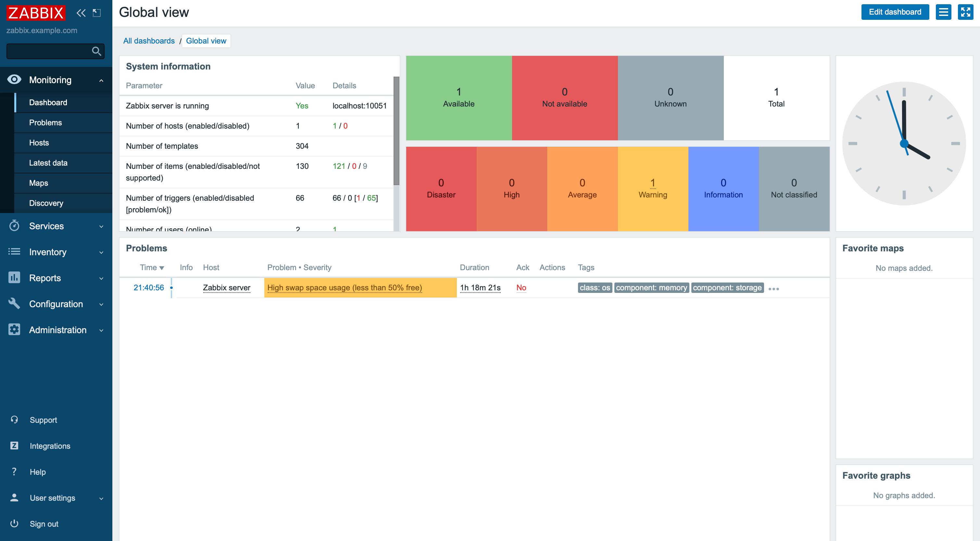Select Problems in the Monitoring menu
The height and width of the screenshot is (541, 980).
tap(45, 122)
